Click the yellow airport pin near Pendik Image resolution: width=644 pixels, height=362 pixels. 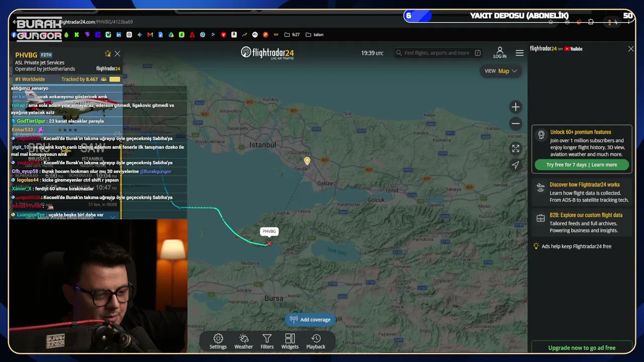point(307,161)
